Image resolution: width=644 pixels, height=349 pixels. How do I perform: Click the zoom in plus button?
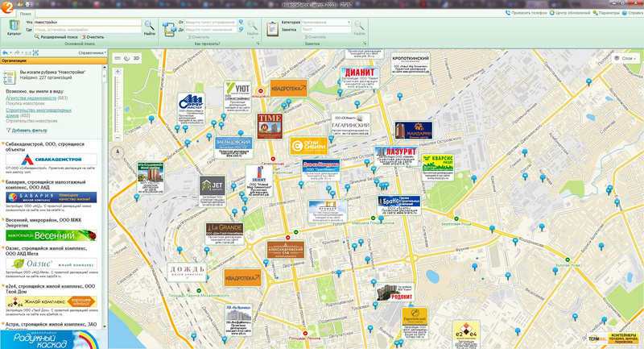click(118, 72)
